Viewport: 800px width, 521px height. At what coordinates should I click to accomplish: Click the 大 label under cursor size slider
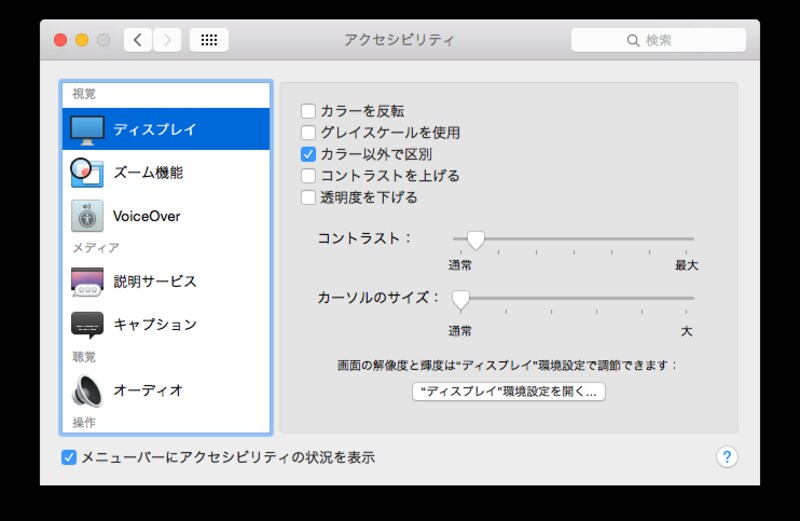[x=687, y=331]
